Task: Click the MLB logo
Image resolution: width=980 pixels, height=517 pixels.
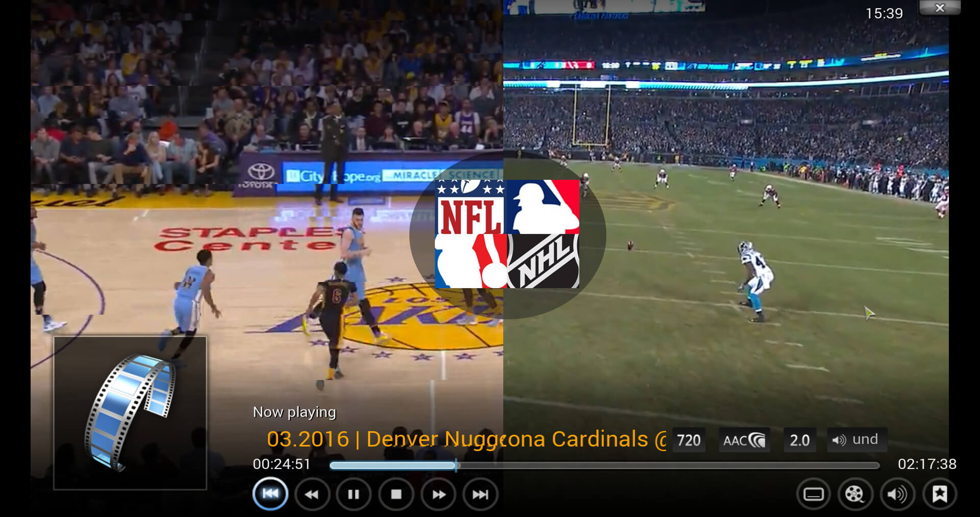Action: (542, 207)
